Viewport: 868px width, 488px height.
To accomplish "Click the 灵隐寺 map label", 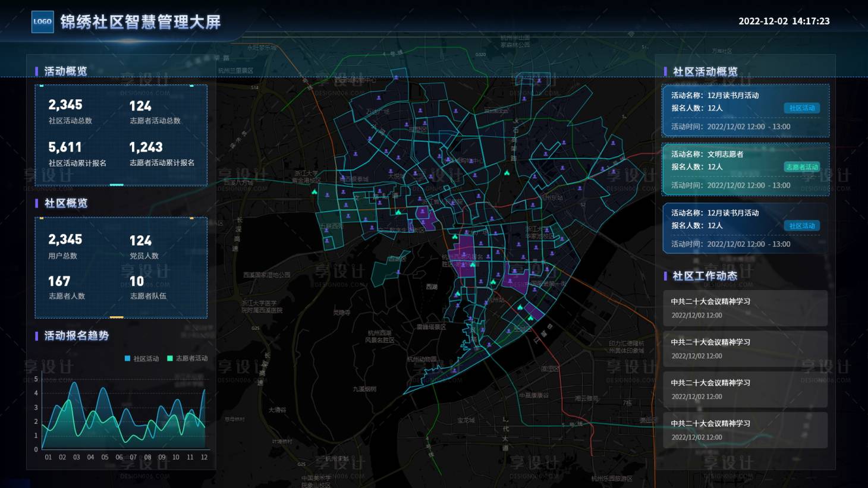I will 341,313.
